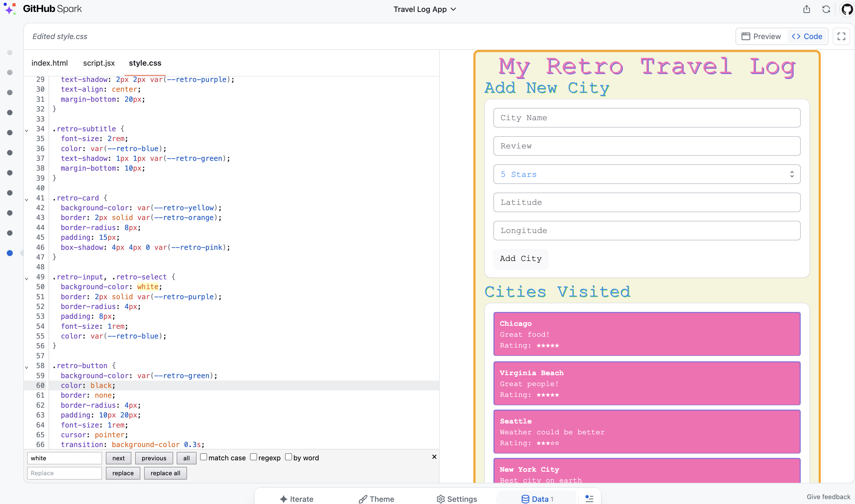Switch to Code view
The width and height of the screenshot is (855, 504).
coord(807,36)
